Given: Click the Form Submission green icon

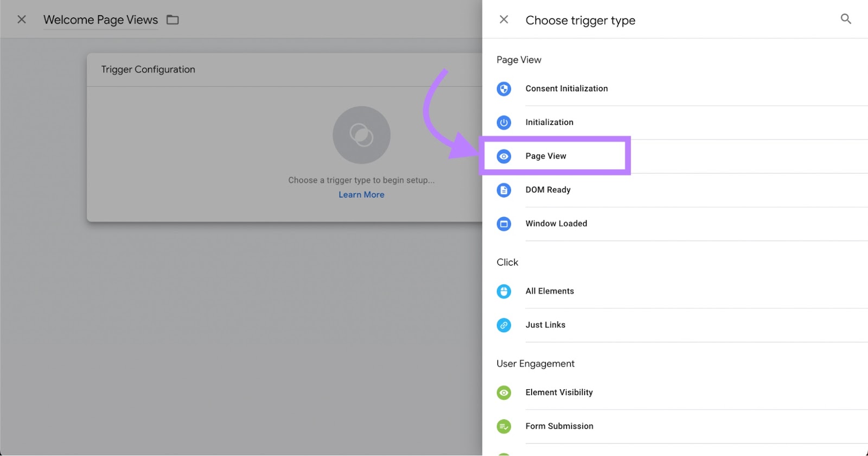Looking at the screenshot, I should pyautogui.click(x=503, y=427).
